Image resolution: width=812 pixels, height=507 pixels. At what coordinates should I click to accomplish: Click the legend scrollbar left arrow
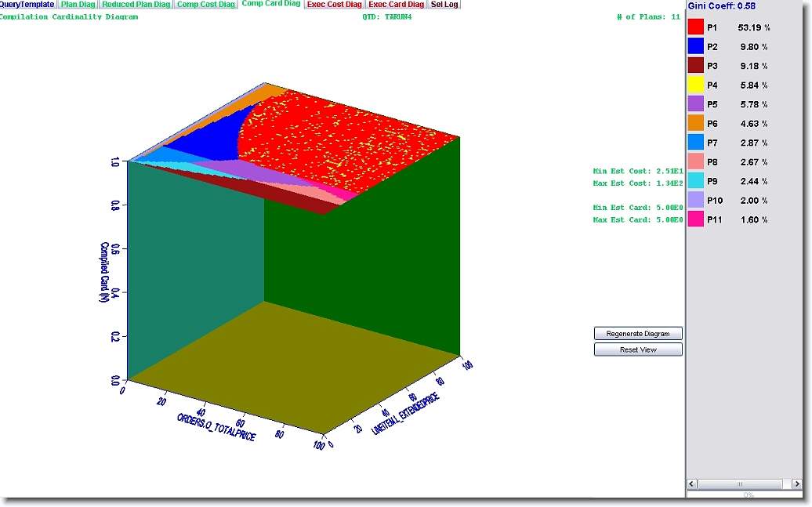[692, 483]
